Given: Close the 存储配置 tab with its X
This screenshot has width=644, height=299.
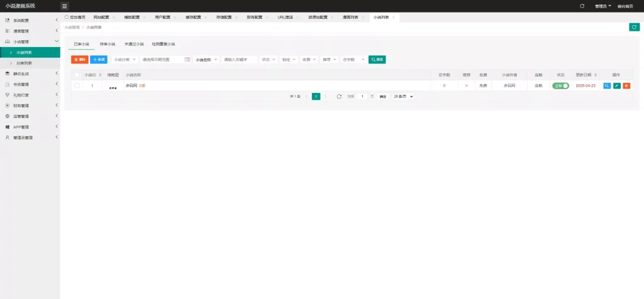Looking at the screenshot, I should [236, 18].
